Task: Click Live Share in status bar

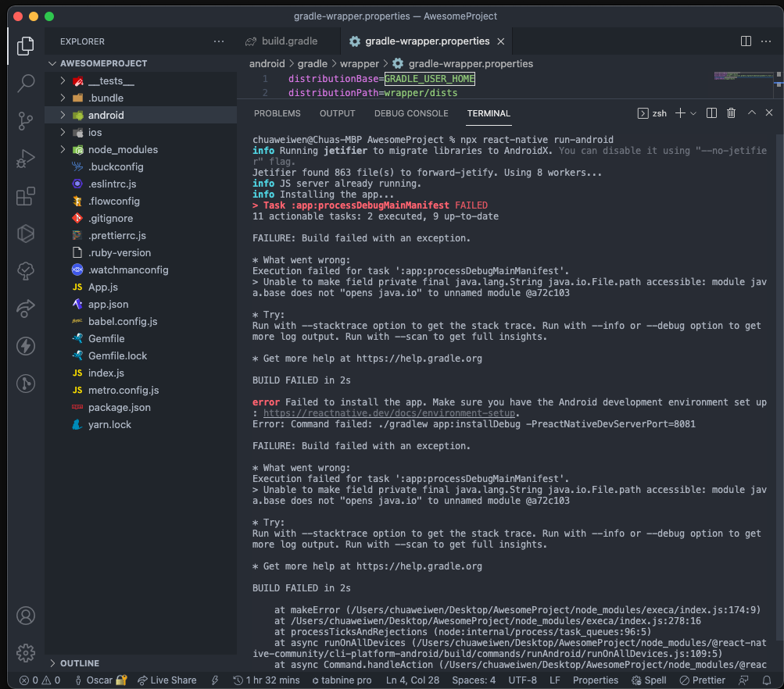Action: point(167,680)
